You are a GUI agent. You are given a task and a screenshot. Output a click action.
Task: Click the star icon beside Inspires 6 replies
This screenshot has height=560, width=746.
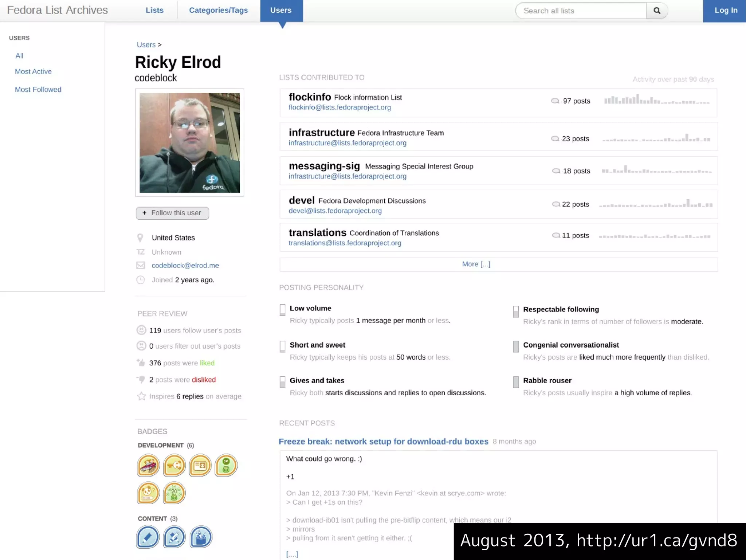[141, 396]
